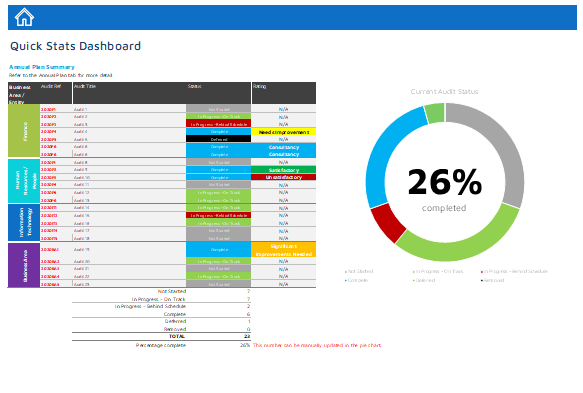Select the Audit 10 title cell

tap(129, 177)
